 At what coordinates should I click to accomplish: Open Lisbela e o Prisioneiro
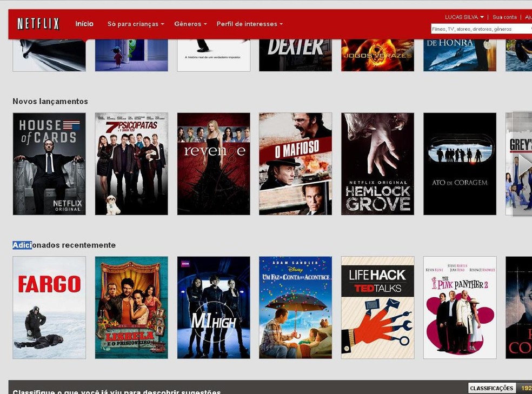point(131,307)
